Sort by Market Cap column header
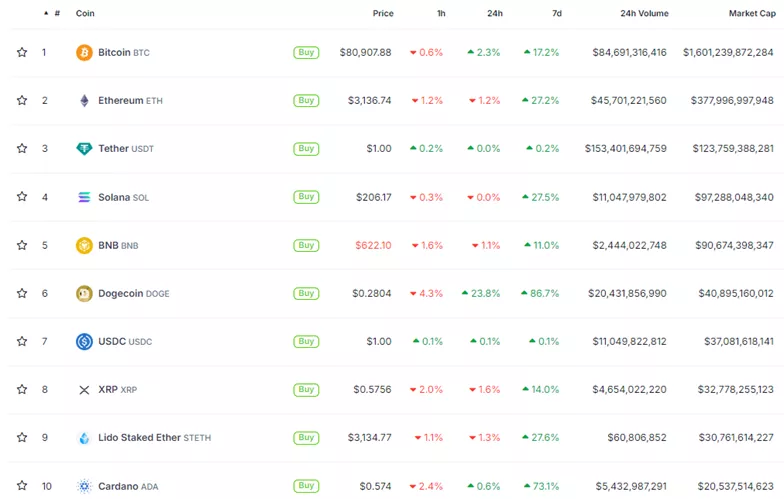This screenshot has height=499, width=784. [752, 14]
